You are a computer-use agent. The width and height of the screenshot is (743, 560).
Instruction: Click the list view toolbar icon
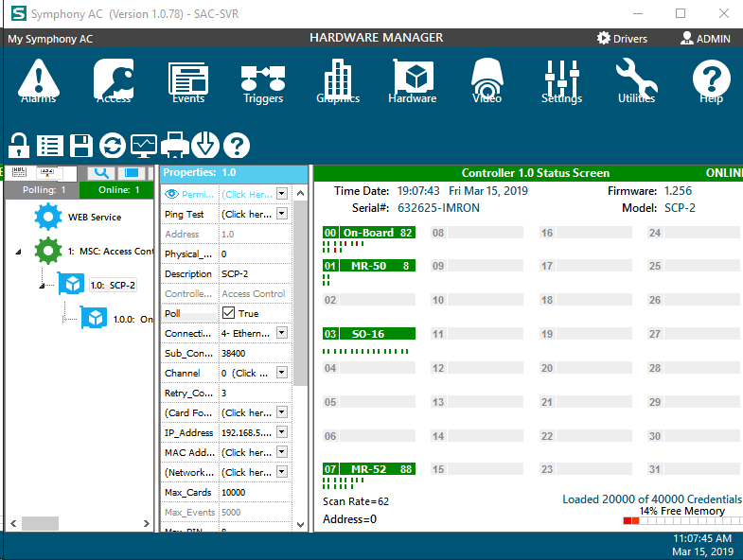tap(50, 146)
